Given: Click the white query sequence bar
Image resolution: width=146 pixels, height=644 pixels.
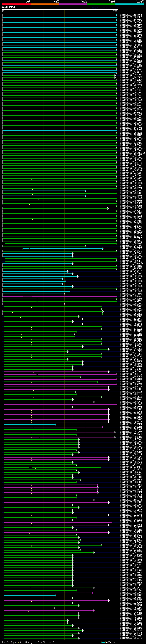Looking at the screenshot, I should (60, 10).
